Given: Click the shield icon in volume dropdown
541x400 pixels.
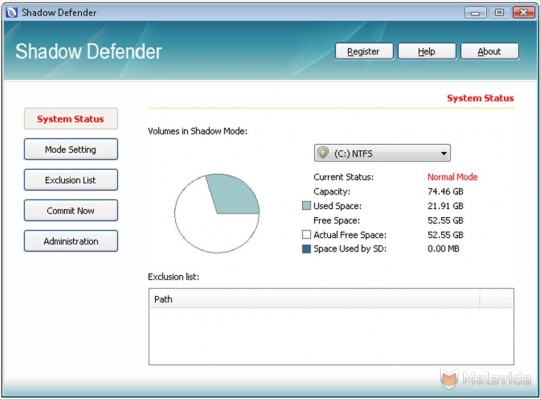Looking at the screenshot, I should [323, 153].
